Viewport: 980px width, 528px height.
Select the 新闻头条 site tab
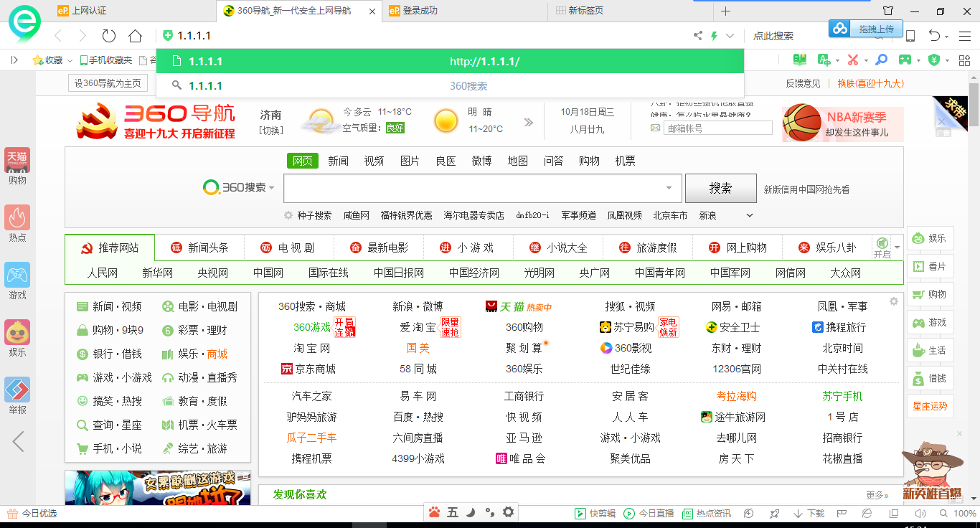pyautogui.click(x=199, y=247)
